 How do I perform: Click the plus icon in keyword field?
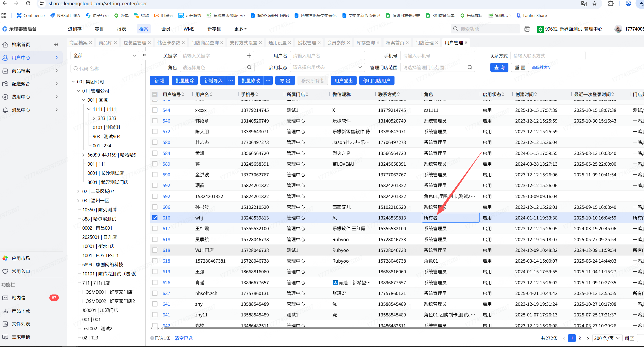(249, 56)
